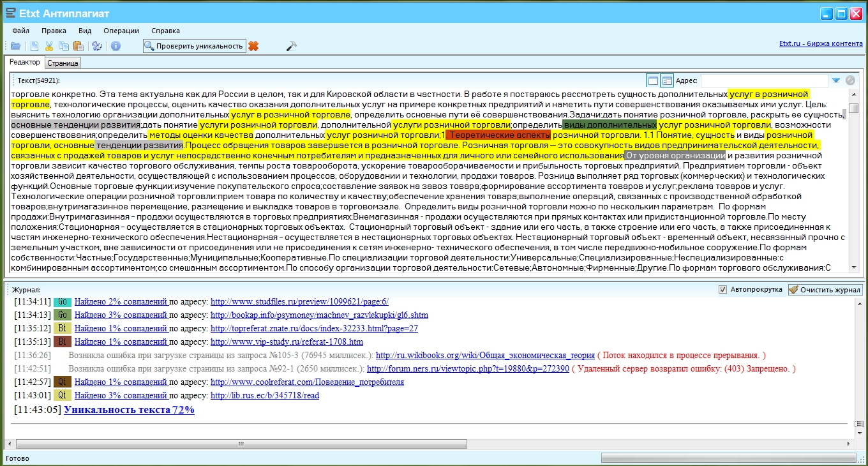Click the 11:35:13 Bi badge
Viewport: 868px width, 466px height.
63,342
